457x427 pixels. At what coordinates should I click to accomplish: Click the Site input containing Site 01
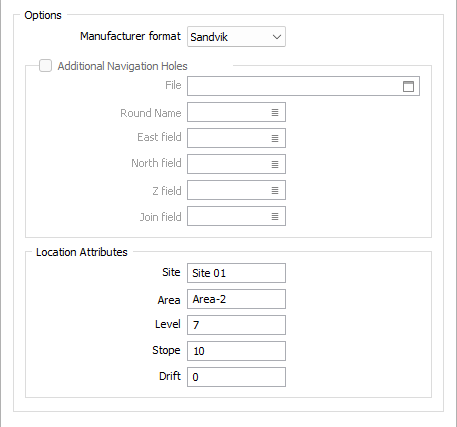236,273
